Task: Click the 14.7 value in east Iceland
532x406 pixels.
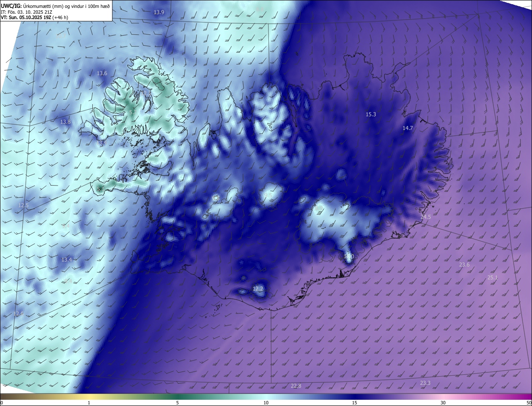Action: 408,128
